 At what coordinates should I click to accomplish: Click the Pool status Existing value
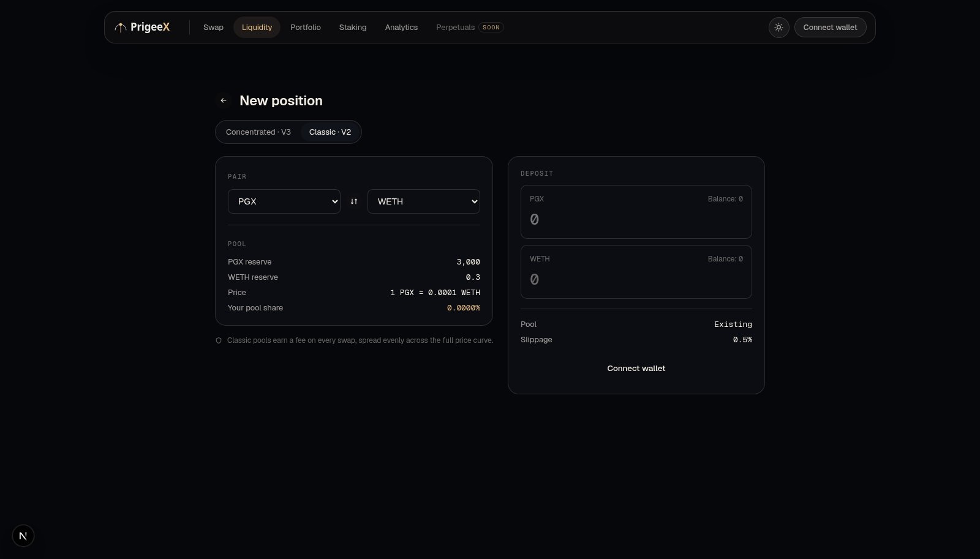click(733, 325)
